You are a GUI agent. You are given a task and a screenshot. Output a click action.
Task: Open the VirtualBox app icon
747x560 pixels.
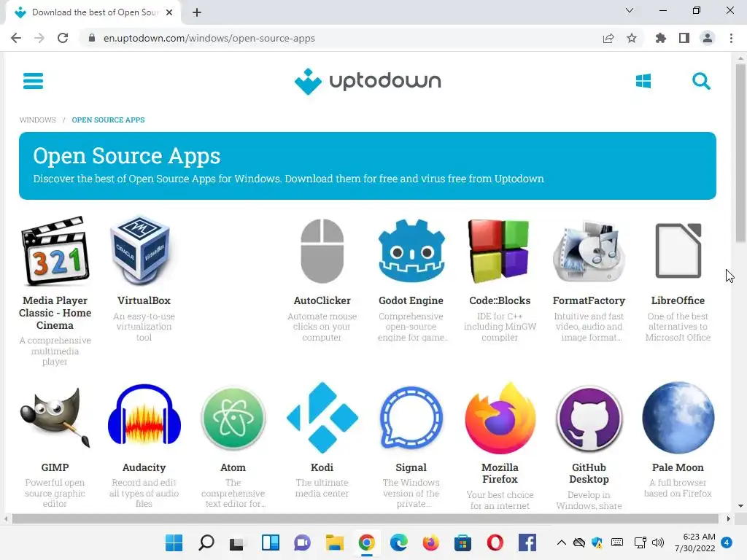pos(140,251)
